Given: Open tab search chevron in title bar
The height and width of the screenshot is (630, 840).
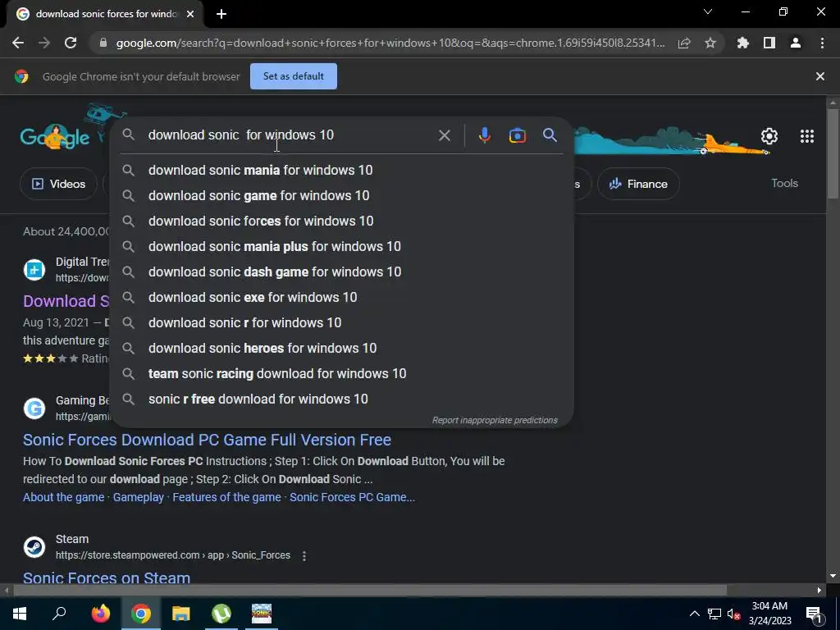Looking at the screenshot, I should [x=708, y=11].
